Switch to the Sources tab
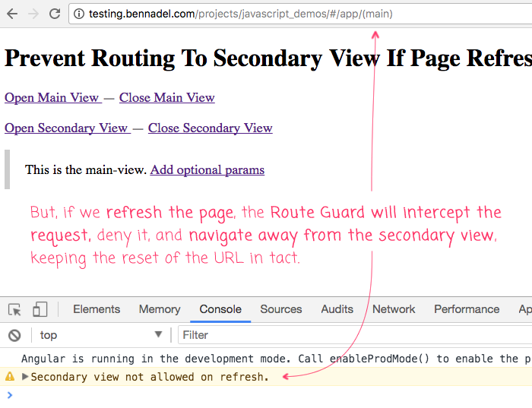Image resolution: width=532 pixels, height=408 pixels. pos(281,309)
